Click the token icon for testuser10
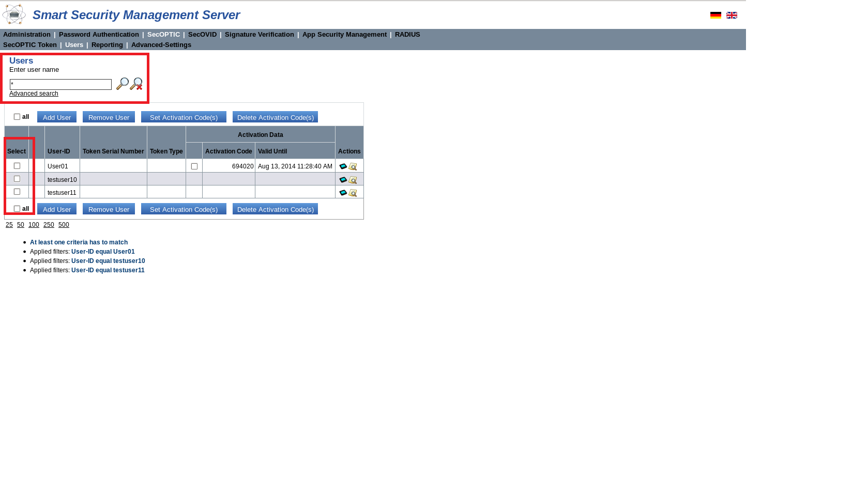 tap(343, 180)
